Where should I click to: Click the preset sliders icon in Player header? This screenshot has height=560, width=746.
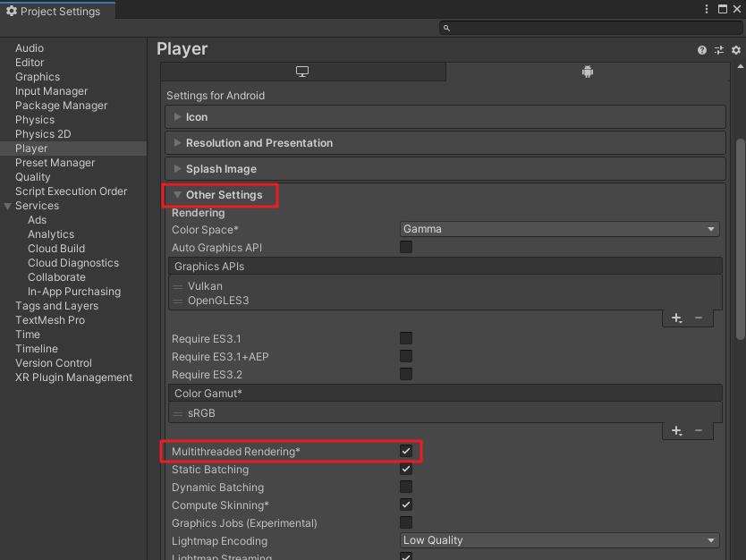(x=719, y=50)
